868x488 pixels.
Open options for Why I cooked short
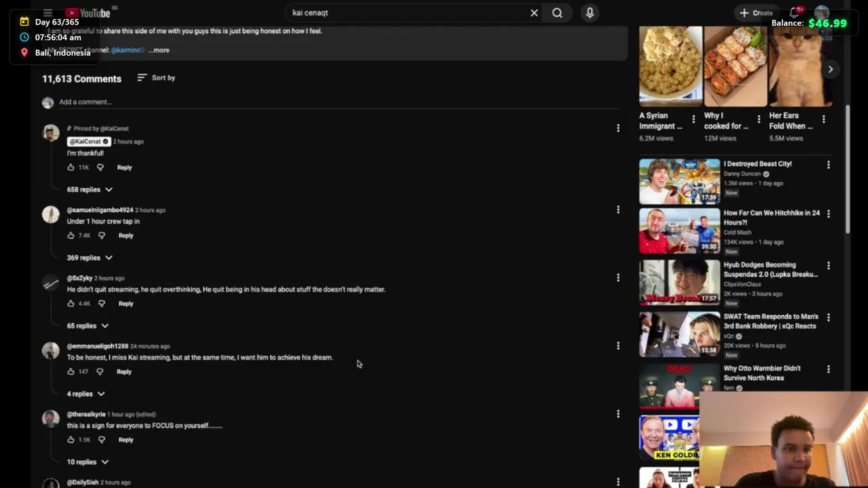click(x=758, y=119)
